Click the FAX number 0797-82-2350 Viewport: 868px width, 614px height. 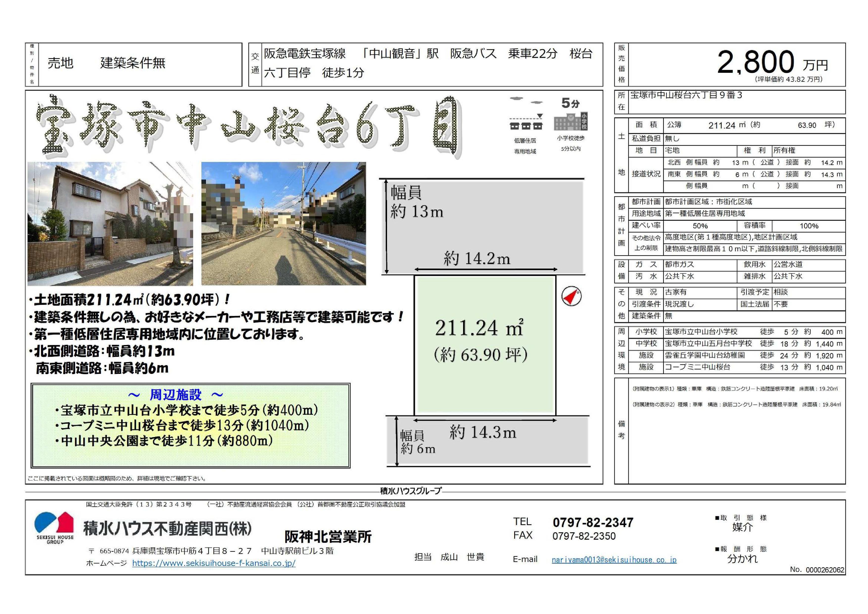[x=584, y=536]
